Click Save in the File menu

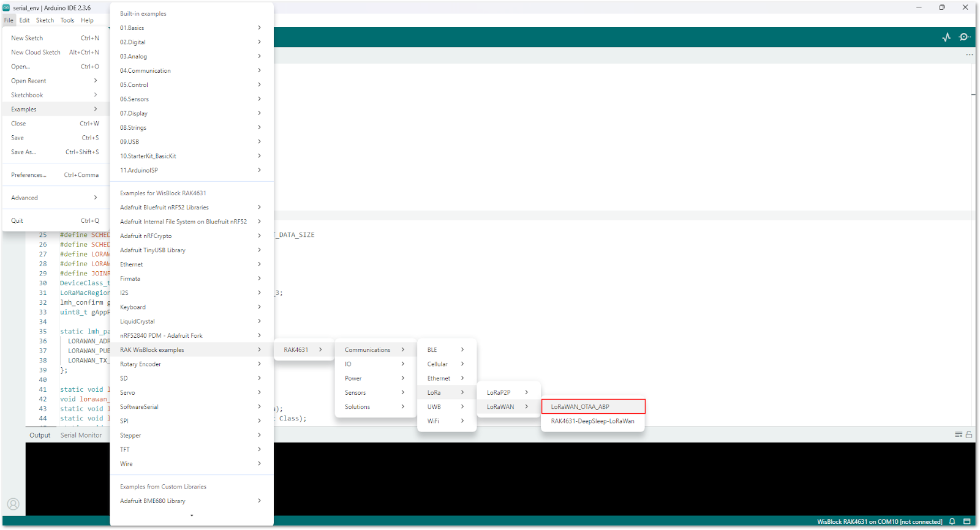point(55,138)
